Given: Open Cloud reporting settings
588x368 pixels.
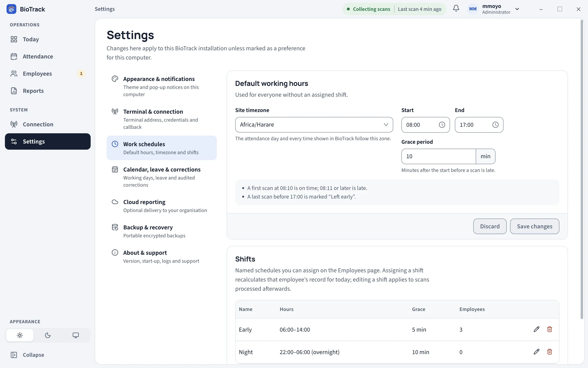Looking at the screenshot, I should [161, 206].
